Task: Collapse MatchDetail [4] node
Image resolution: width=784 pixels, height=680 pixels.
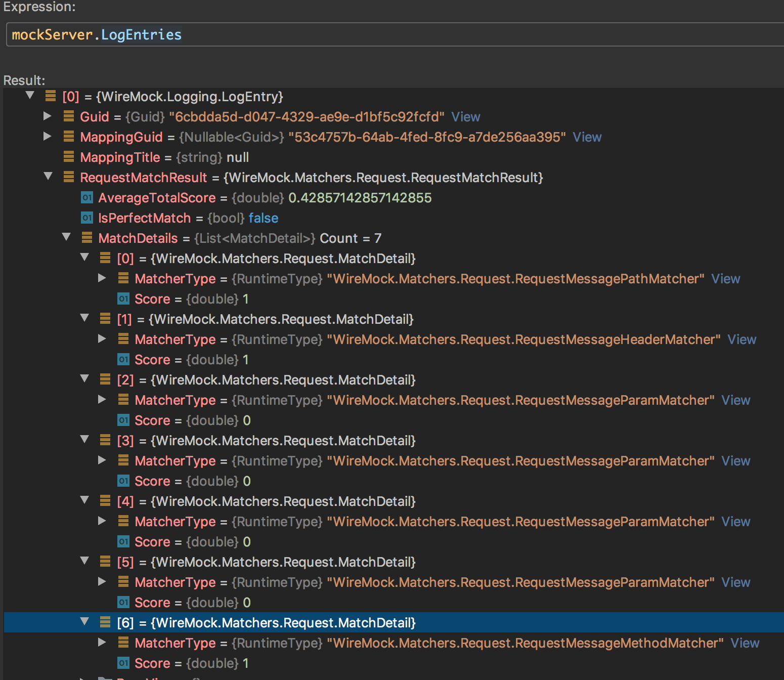Action: pos(84,500)
